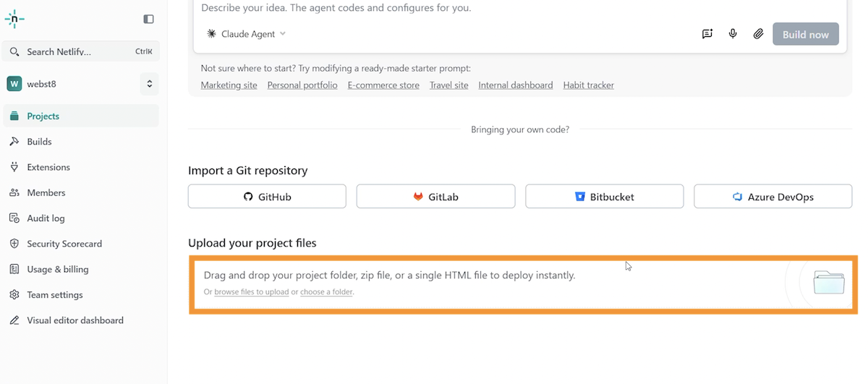Click choose a folder link
The height and width of the screenshot is (384, 868).
click(x=327, y=292)
